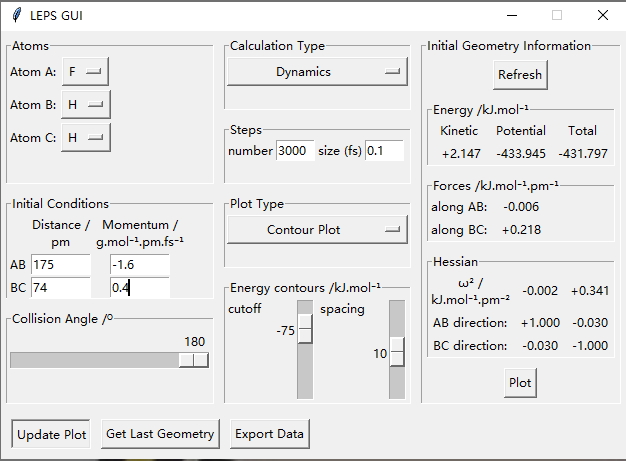This screenshot has height=462, width=626.
Task: Click the AB distance input field
Action: pos(60,265)
